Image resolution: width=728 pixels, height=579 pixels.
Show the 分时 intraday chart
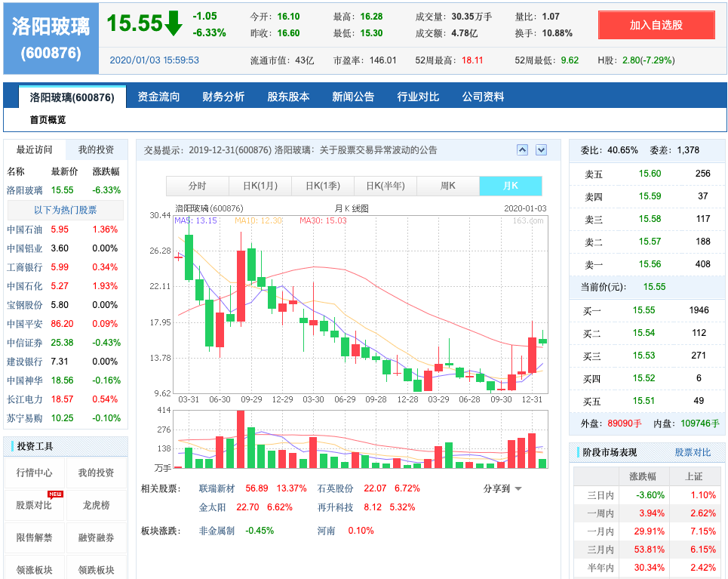[198, 186]
